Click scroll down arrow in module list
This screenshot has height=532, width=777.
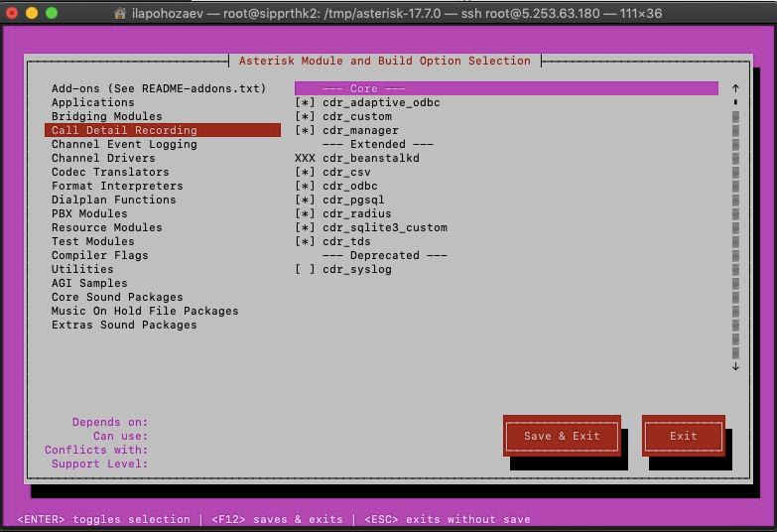pyautogui.click(x=735, y=366)
